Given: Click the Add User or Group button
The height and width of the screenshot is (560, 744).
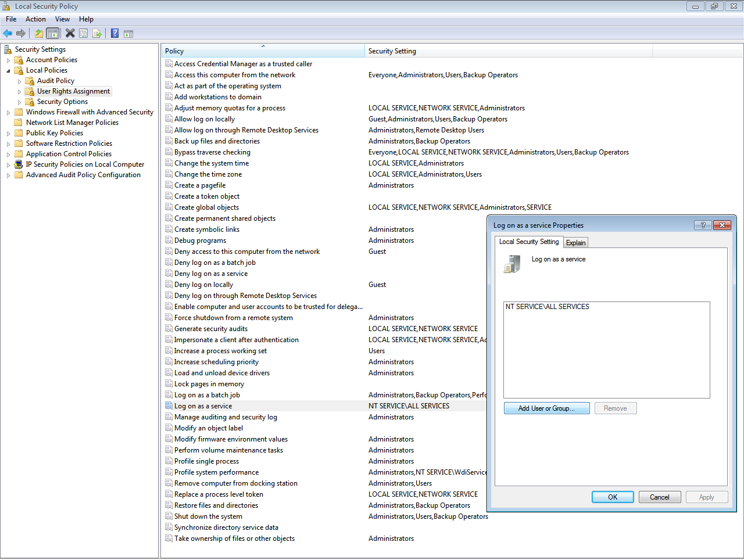Looking at the screenshot, I should point(546,408).
